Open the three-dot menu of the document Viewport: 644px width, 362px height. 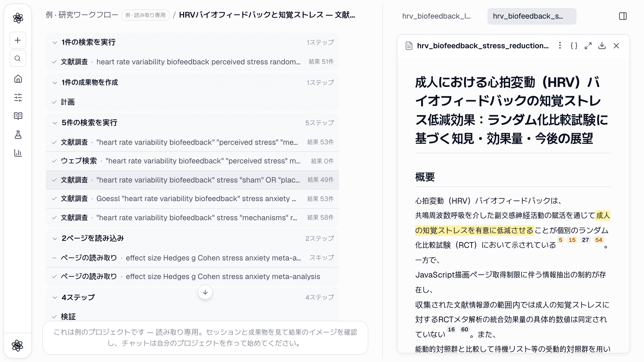coord(560,46)
